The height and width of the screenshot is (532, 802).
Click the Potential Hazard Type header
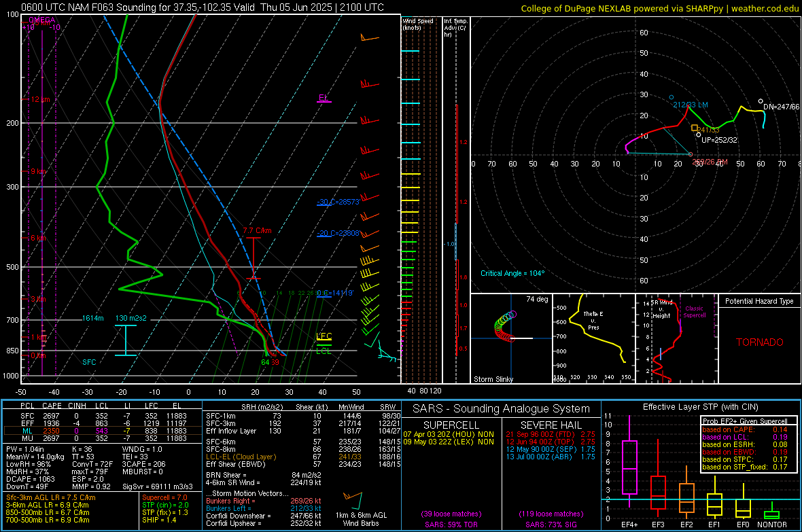(759, 301)
